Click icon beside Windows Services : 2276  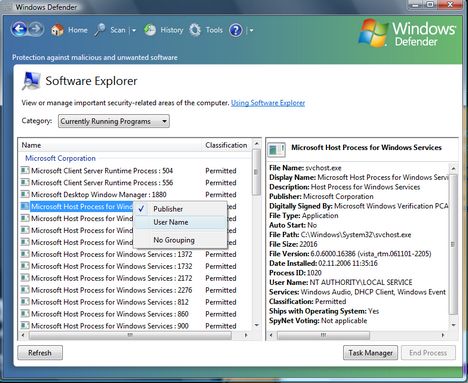click(x=25, y=290)
